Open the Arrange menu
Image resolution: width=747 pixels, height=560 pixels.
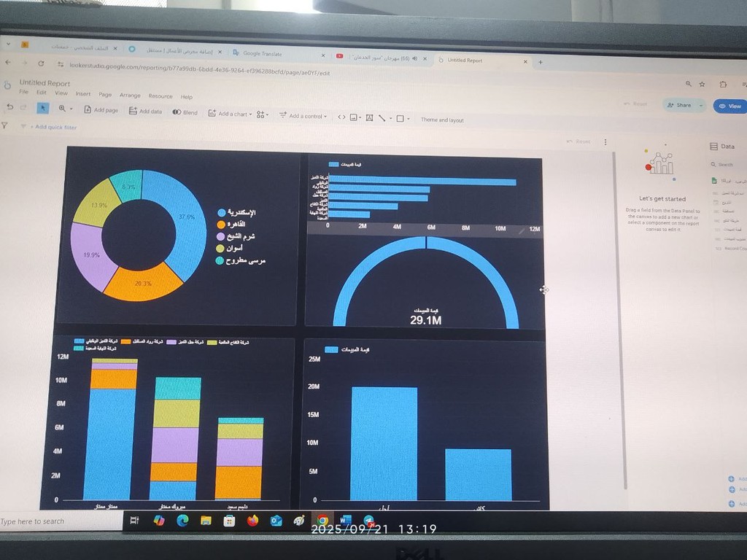coord(130,96)
